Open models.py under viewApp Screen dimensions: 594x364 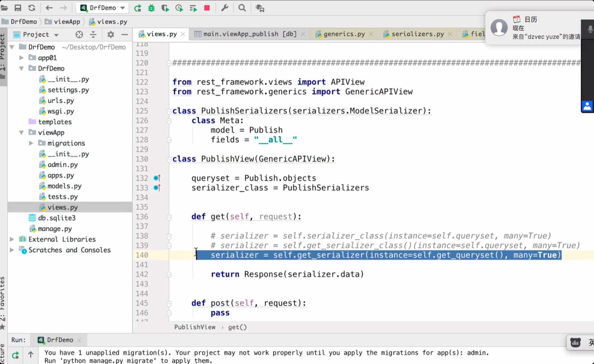61,186
